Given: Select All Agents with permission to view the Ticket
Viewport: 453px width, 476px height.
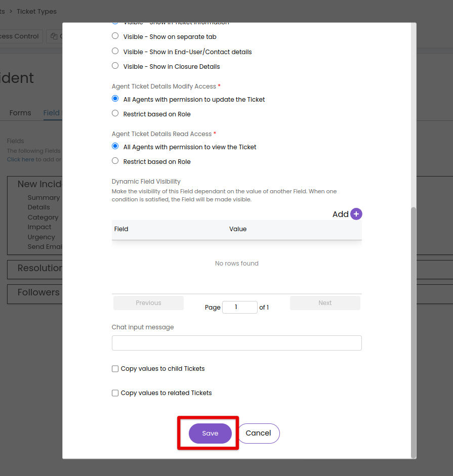Looking at the screenshot, I should point(115,147).
